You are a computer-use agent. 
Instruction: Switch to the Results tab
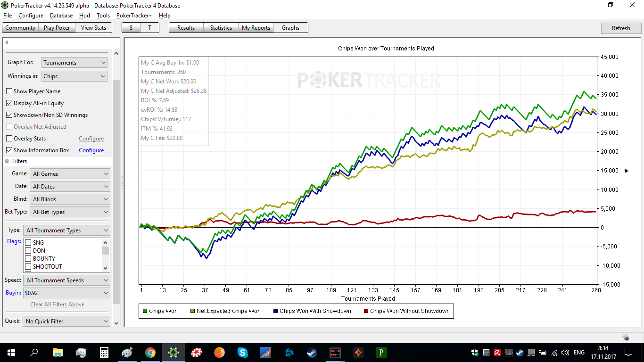point(186,28)
